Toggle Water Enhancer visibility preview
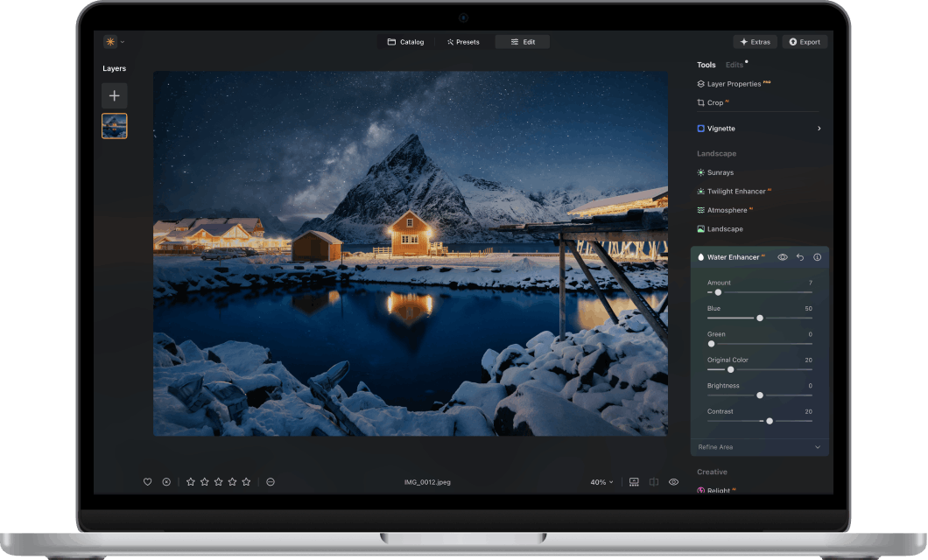 (782, 257)
